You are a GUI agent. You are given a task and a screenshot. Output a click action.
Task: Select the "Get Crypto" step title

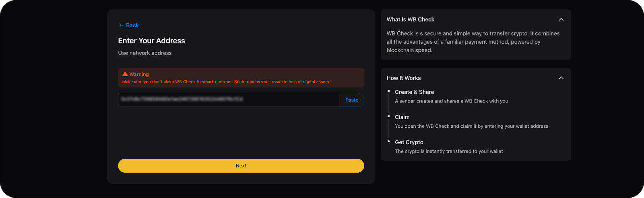click(x=409, y=142)
